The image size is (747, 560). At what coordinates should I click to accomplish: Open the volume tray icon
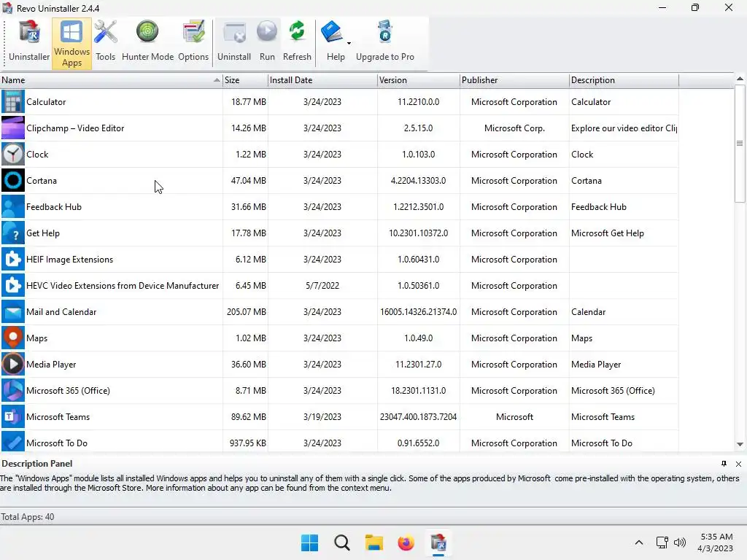pyautogui.click(x=680, y=542)
